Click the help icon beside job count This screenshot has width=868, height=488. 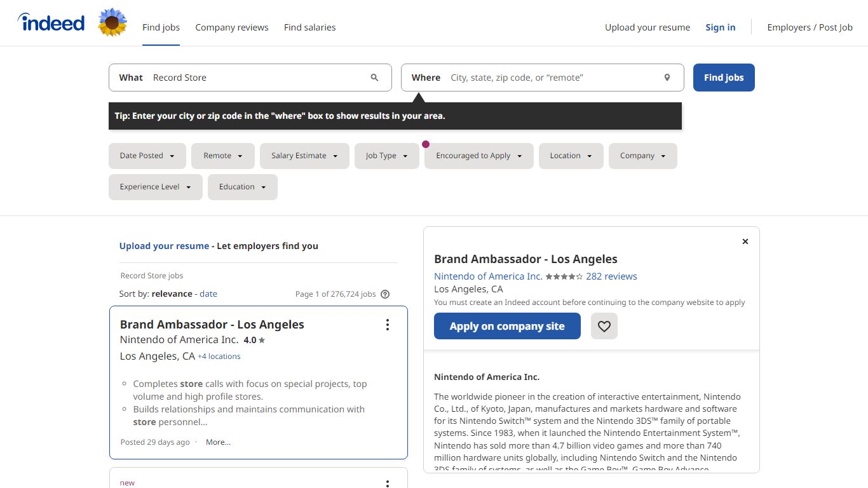pyautogui.click(x=385, y=294)
